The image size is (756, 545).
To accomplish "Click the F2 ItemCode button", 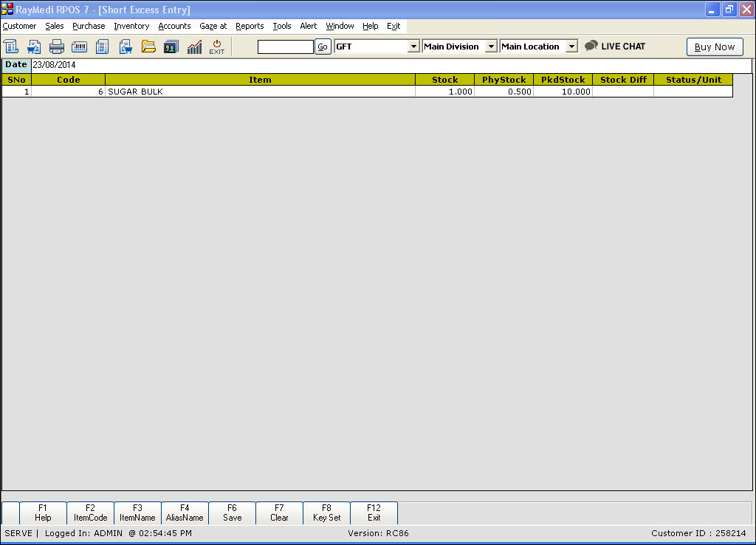I will 90,513.
